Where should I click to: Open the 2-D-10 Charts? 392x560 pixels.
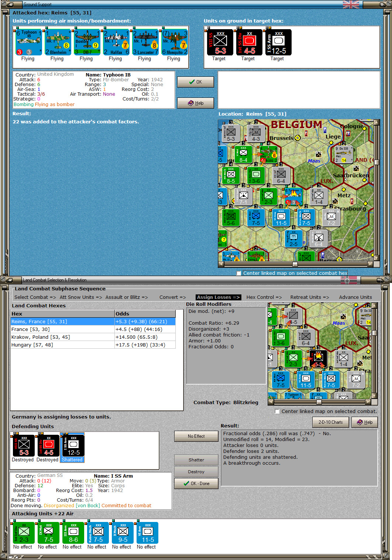[331, 422]
